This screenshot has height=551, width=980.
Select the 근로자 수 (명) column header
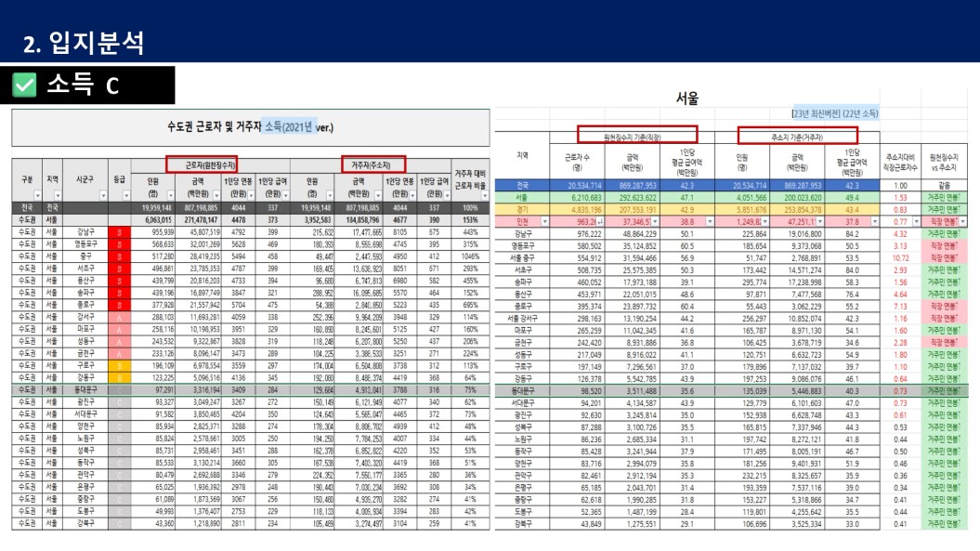[x=578, y=162]
